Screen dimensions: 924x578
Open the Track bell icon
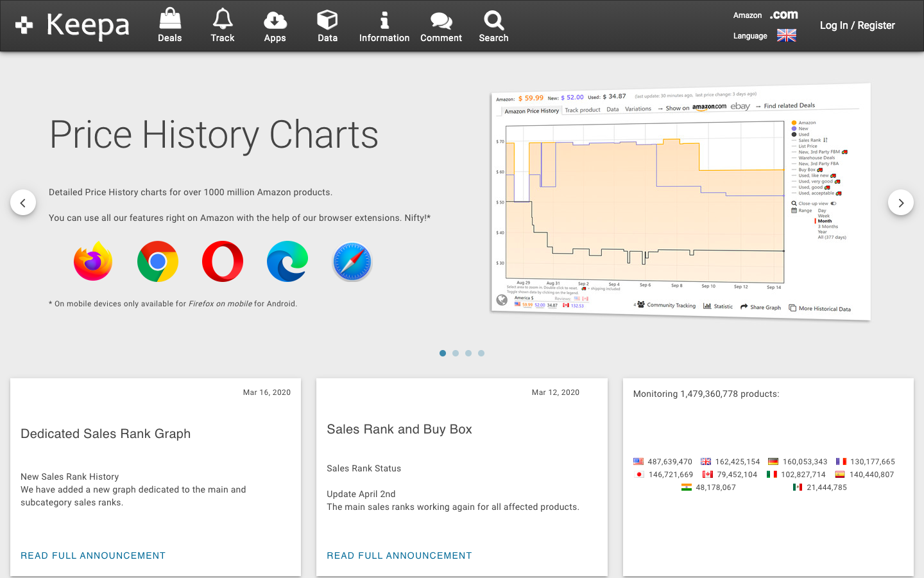pyautogui.click(x=223, y=20)
